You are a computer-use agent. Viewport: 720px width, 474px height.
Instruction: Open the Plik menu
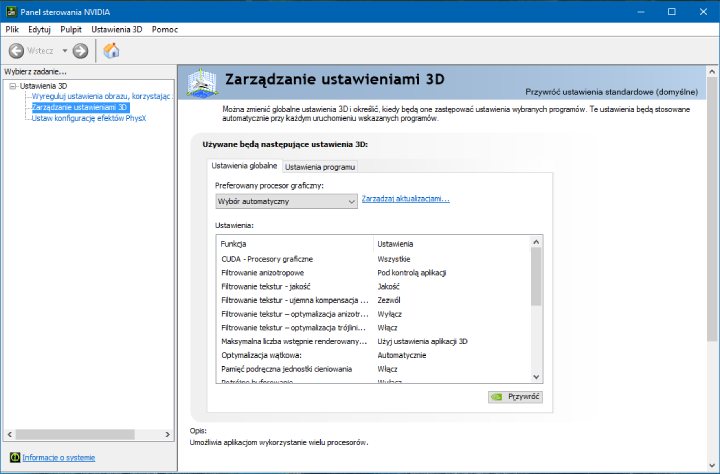pyautogui.click(x=12, y=29)
